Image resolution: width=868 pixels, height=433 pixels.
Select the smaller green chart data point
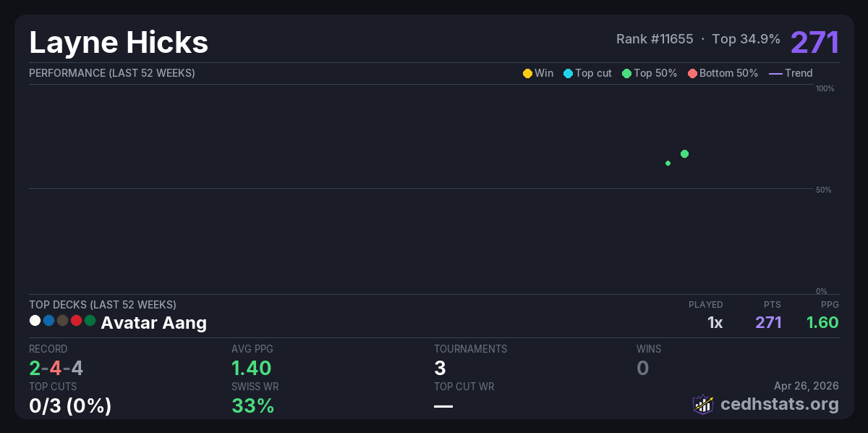(x=668, y=163)
